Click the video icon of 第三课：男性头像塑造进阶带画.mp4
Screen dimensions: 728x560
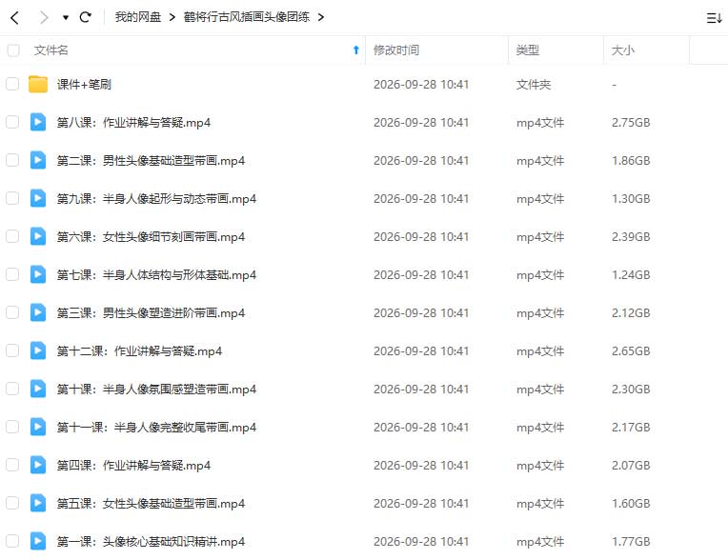(38, 312)
